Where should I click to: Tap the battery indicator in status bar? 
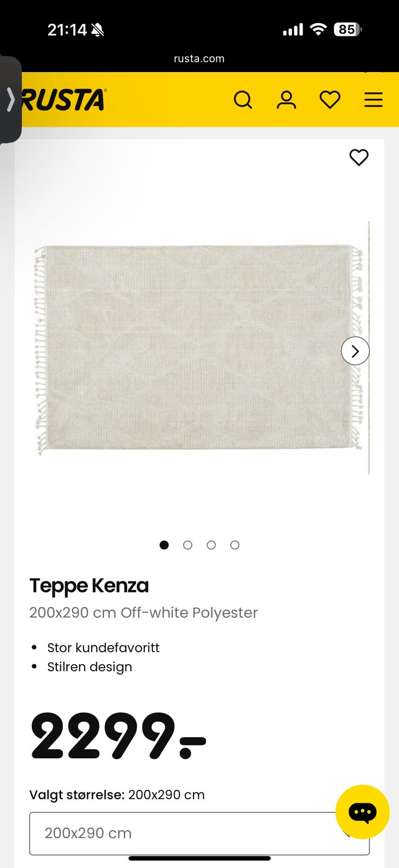(347, 29)
